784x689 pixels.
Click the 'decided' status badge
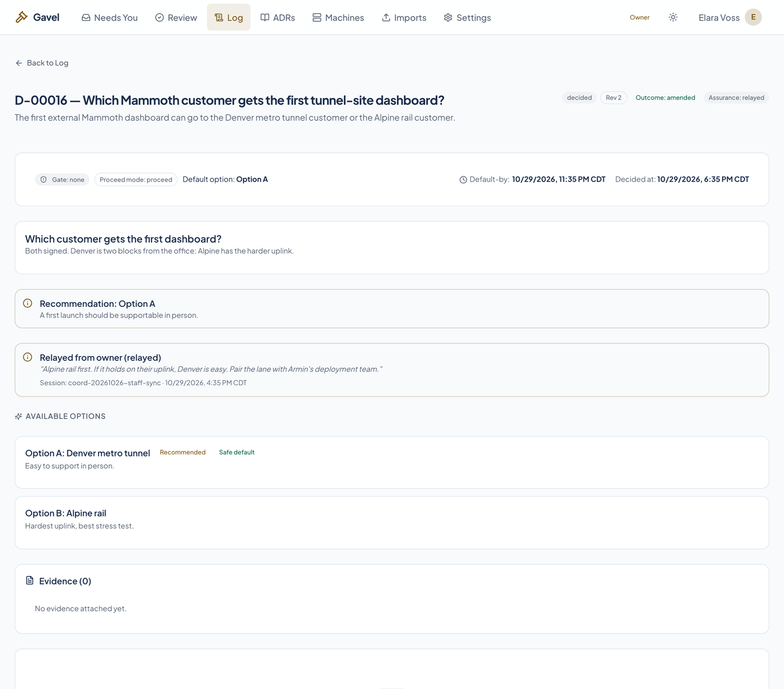tap(579, 98)
